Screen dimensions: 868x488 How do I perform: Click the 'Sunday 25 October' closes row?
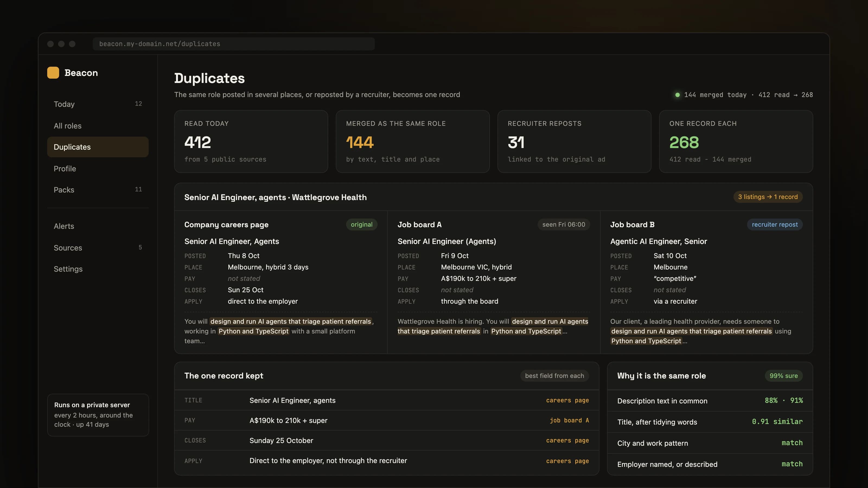[387, 441]
